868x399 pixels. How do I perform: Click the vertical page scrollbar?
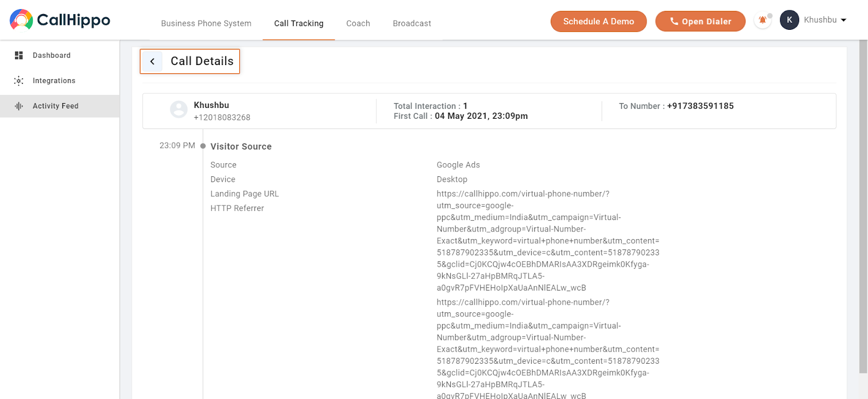coord(863,206)
